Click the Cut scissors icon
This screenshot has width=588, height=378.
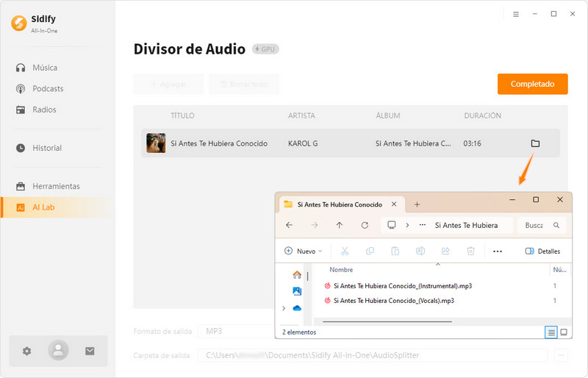pyautogui.click(x=345, y=251)
